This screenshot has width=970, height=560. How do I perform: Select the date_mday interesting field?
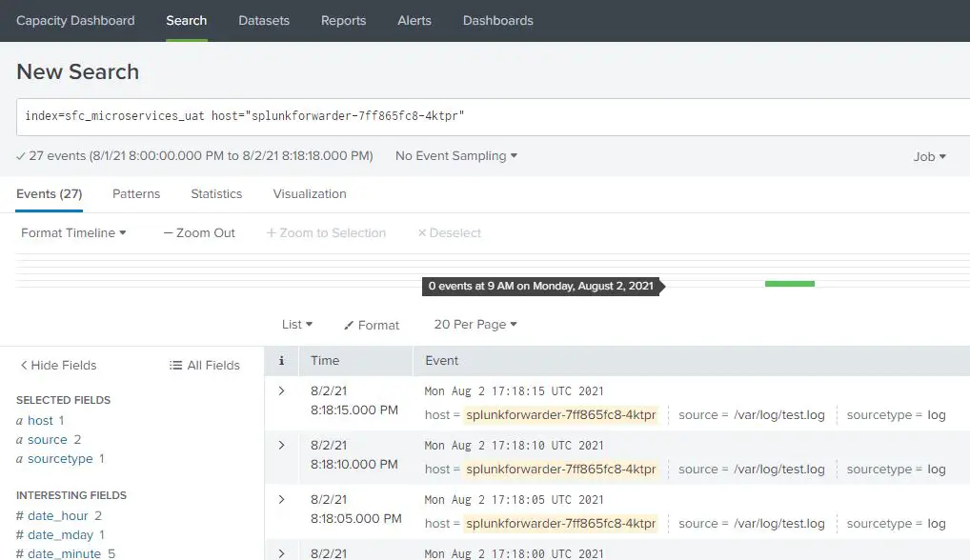pos(60,534)
